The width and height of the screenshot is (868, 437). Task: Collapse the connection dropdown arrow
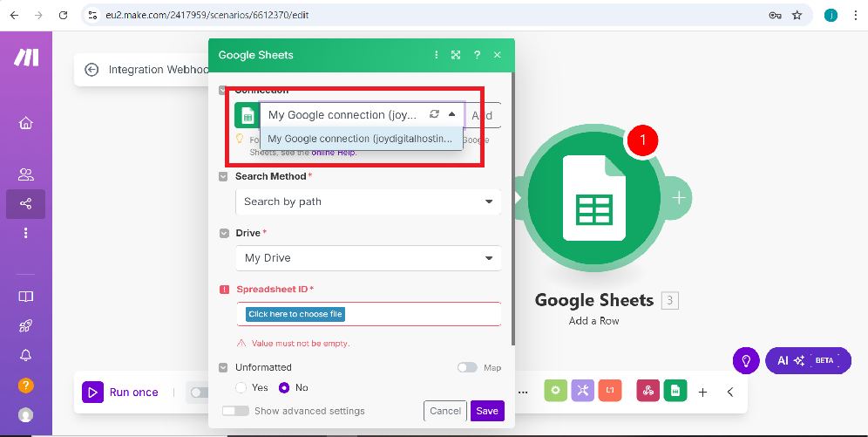[x=451, y=114]
